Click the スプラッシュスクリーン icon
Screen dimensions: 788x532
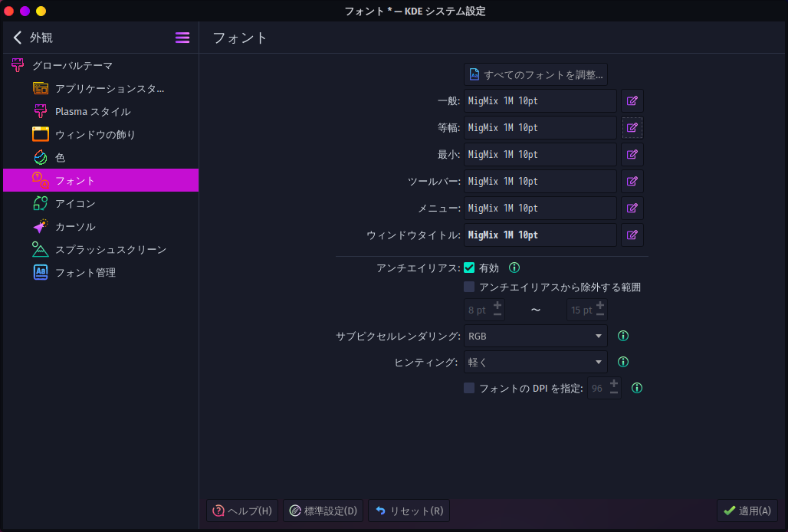[x=41, y=249]
